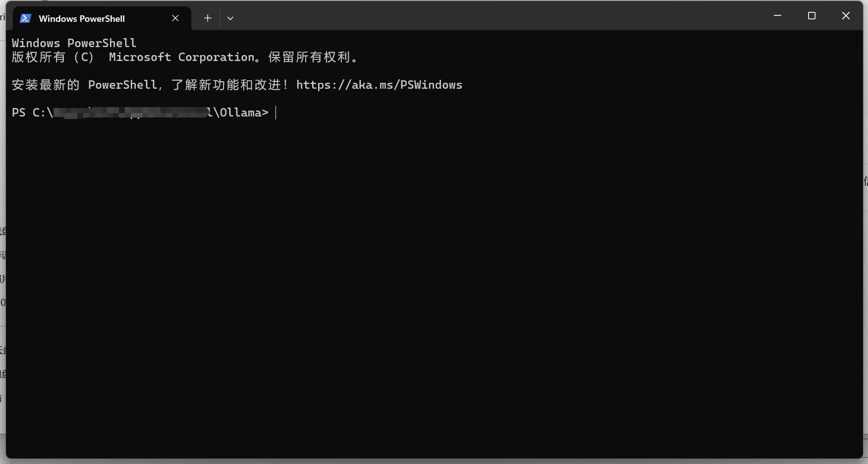
Task: Select the Windows PowerShell tab title
Action: coord(82,18)
